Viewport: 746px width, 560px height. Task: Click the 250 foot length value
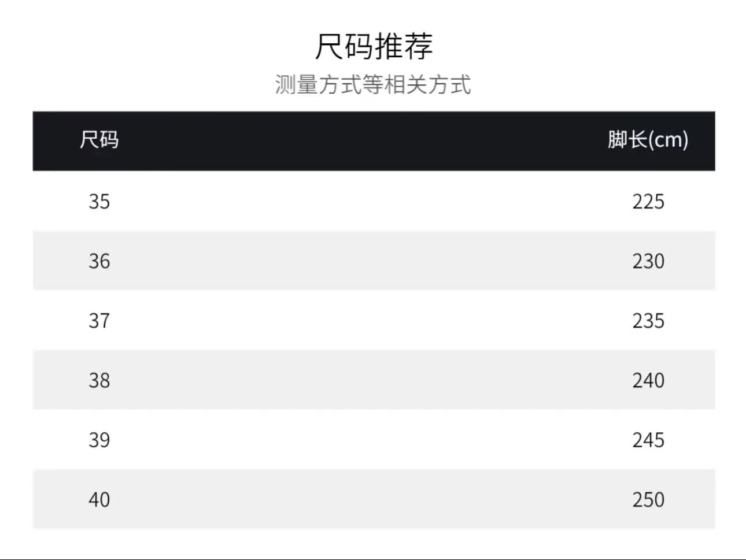point(648,499)
